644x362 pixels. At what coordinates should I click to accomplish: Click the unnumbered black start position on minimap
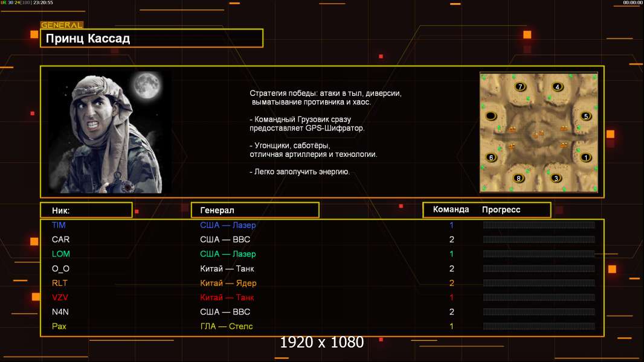(491, 116)
